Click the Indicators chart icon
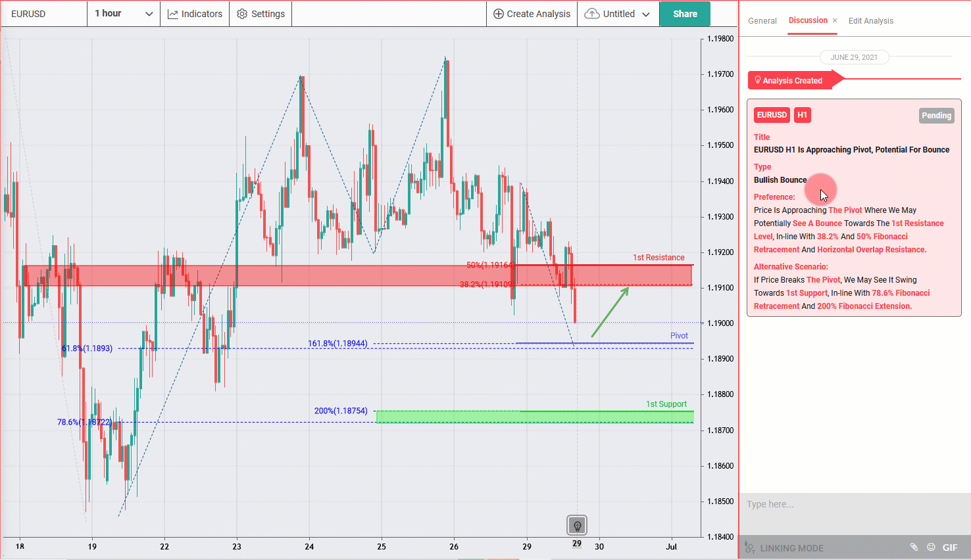The width and height of the screenshot is (971, 560). 173,14
